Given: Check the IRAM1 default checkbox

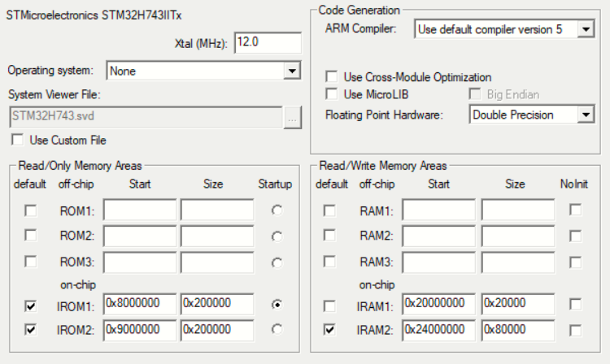Looking at the screenshot, I should [x=329, y=306].
